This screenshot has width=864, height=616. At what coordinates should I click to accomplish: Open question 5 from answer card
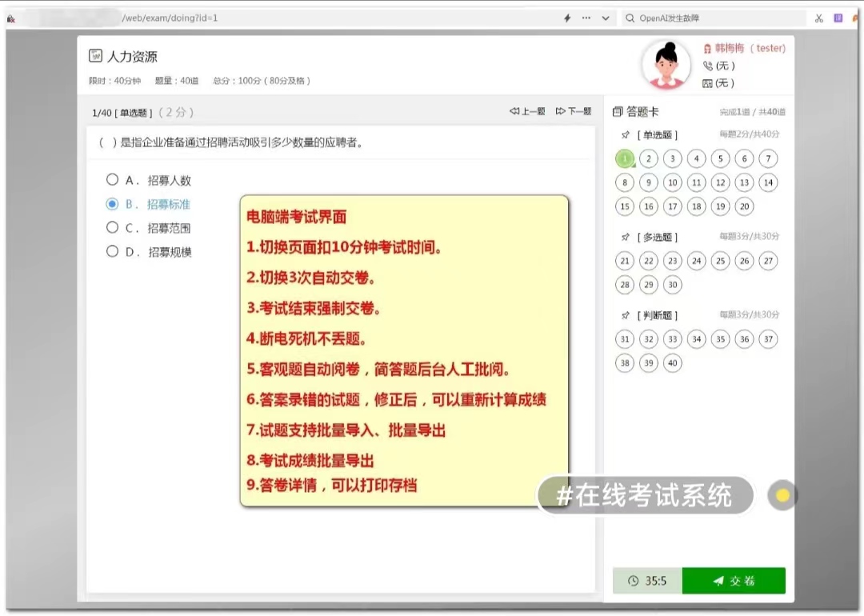[720, 158]
